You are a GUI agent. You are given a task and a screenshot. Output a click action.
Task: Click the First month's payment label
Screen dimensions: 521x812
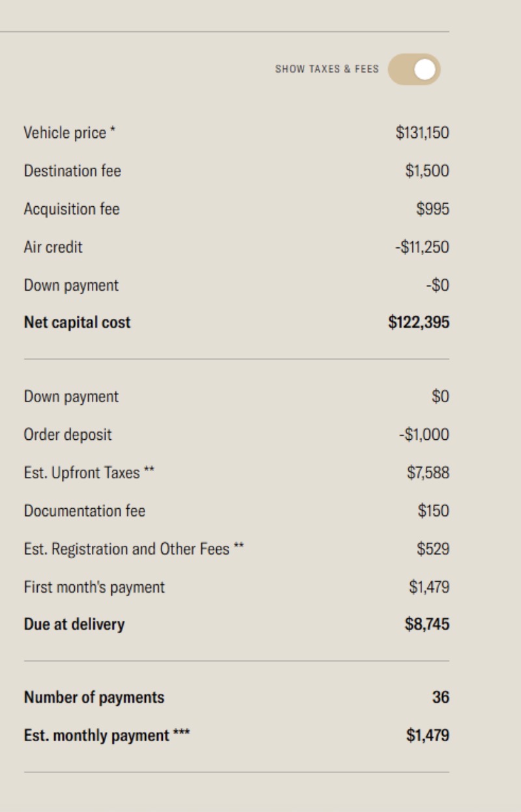94,587
